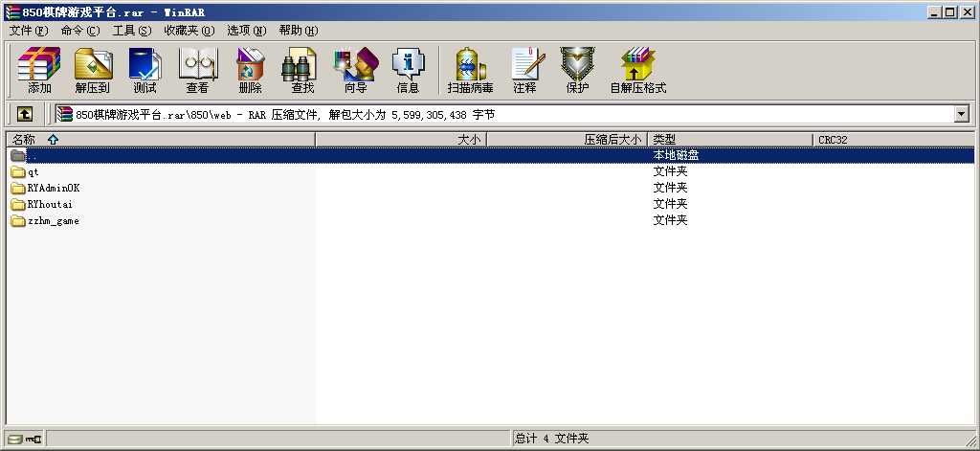This screenshot has width=980, height=451.
Task: Click the archive icon in the address bar
Action: 64,115
